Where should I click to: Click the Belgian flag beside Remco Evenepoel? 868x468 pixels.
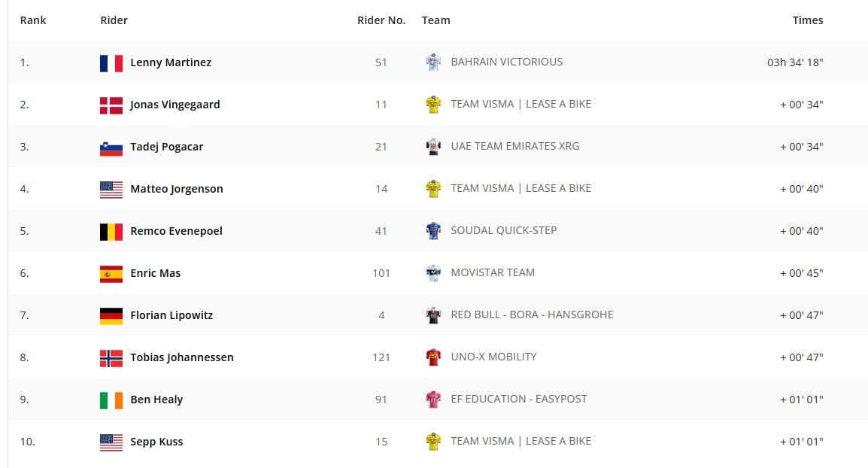coord(111,232)
